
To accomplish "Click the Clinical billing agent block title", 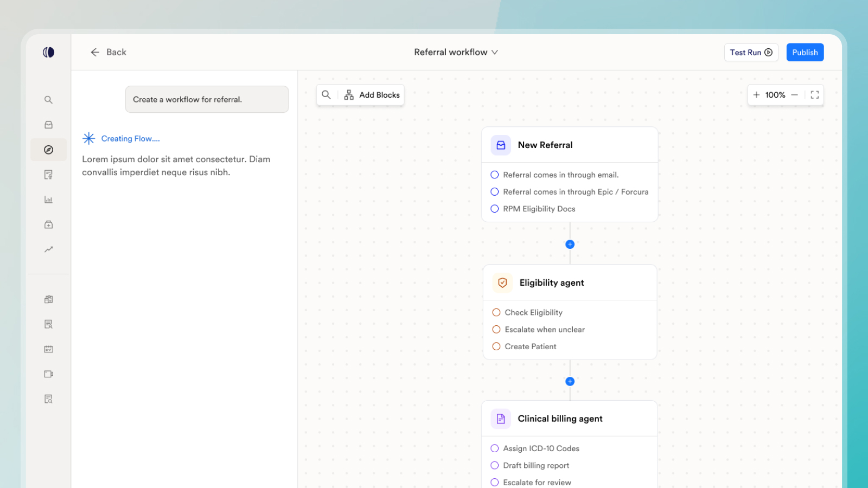I will tap(560, 419).
